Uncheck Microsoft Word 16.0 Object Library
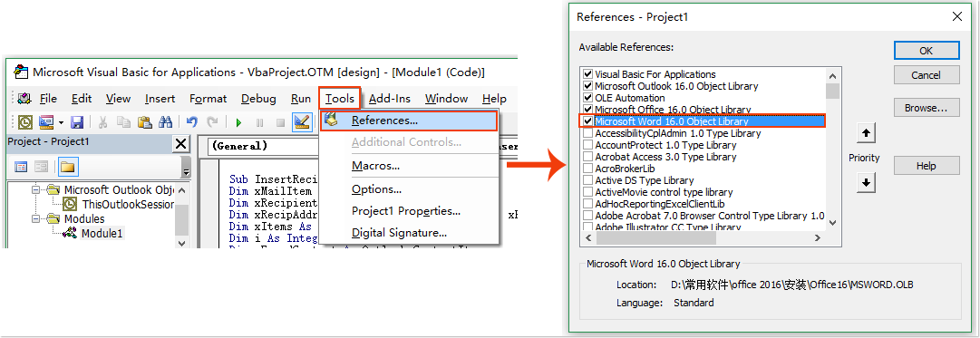This screenshot has height=338, width=980. coord(587,121)
